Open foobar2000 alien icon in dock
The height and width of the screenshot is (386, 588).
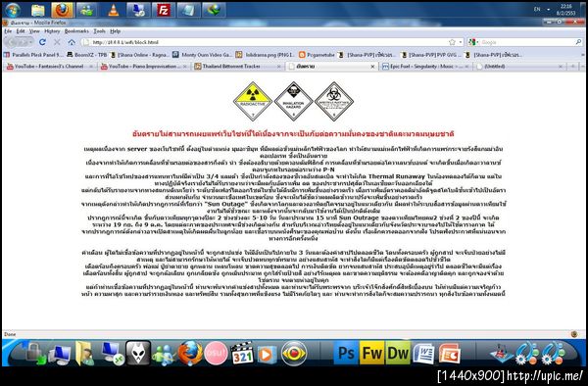[x=138, y=353]
